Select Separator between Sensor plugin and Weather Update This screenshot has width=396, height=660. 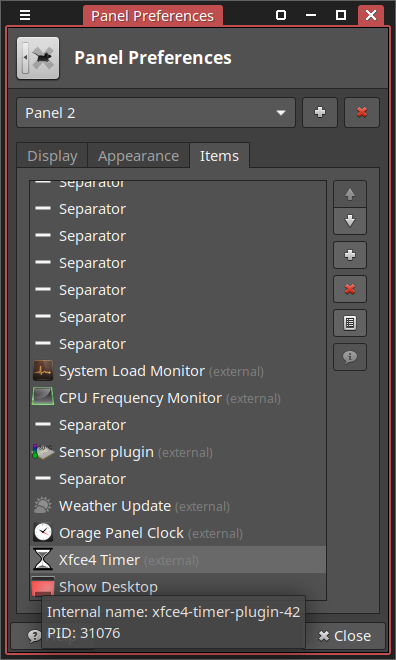point(178,479)
